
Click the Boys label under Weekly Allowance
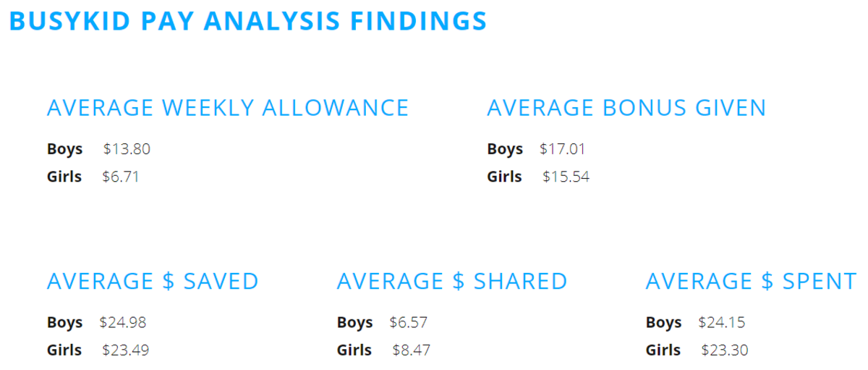65,149
